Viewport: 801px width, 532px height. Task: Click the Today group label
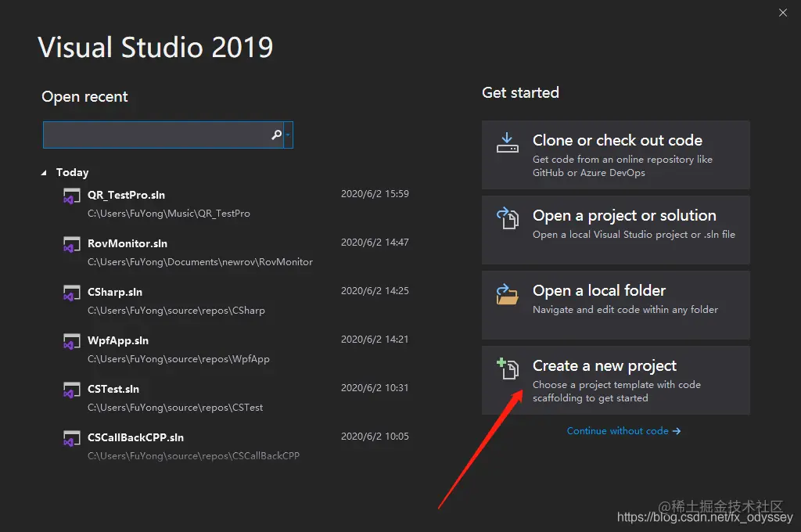click(72, 172)
